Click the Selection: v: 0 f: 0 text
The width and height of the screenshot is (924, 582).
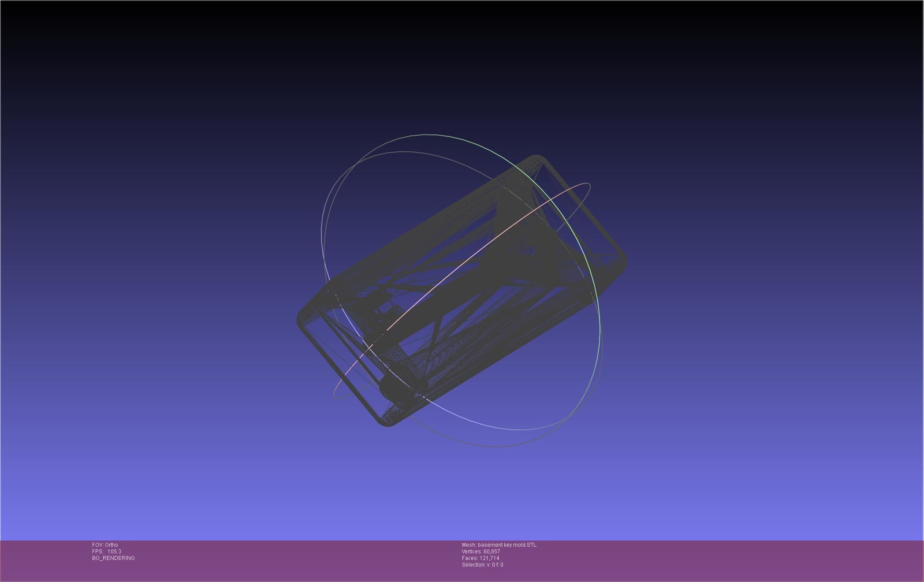482,564
